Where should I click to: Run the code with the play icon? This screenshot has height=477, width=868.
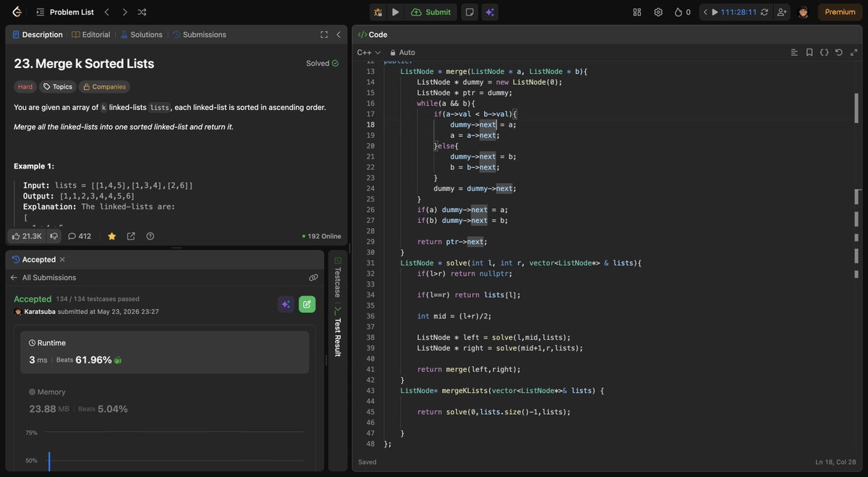pyautogui.click(x=396, y=12)
